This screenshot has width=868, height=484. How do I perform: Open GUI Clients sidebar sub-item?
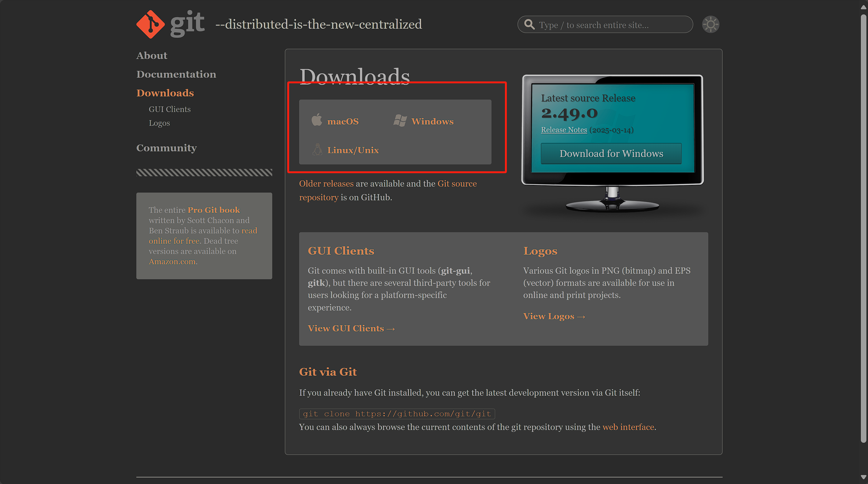(x=169, y=109)
